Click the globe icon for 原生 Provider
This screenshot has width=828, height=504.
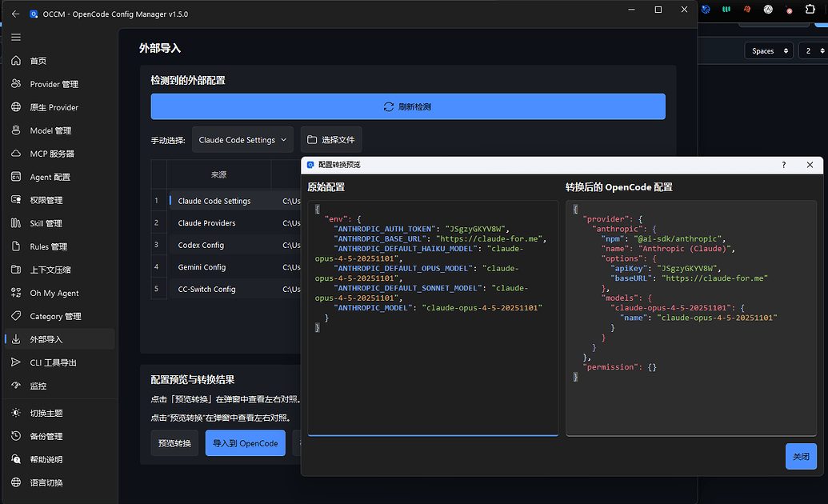pos(16,107)
